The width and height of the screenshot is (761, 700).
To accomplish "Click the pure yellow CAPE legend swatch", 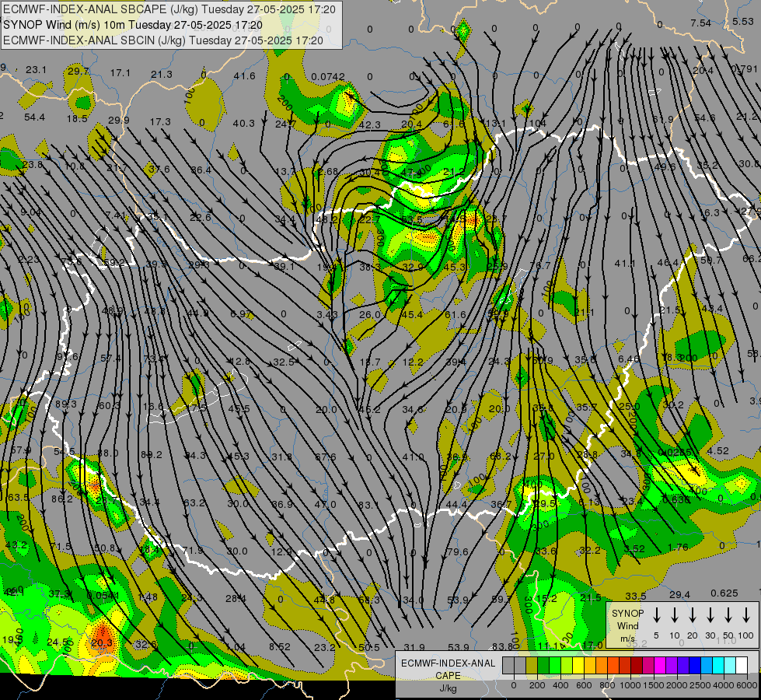I will tap(578, 665).
